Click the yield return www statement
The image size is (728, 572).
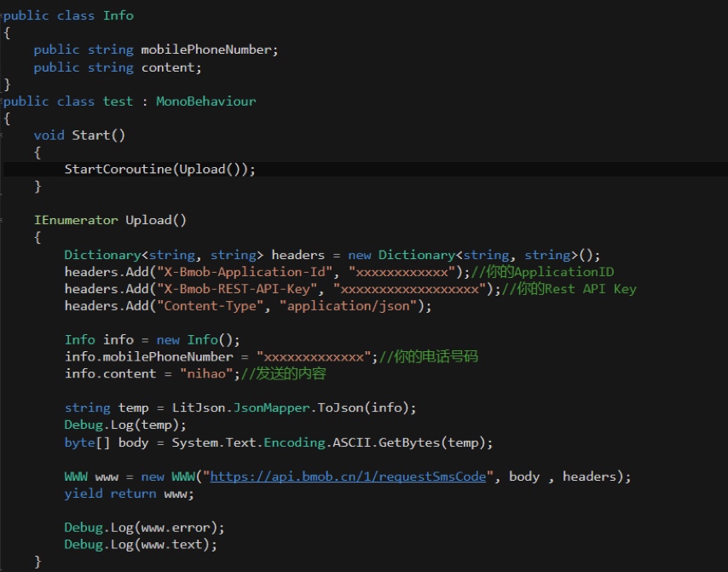pyautogui.click(x=129, y=494)
